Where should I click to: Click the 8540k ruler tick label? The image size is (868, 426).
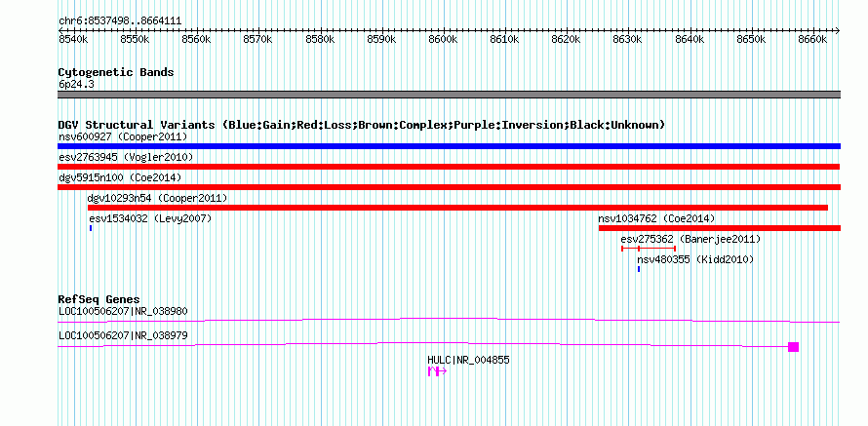point(72,40)
